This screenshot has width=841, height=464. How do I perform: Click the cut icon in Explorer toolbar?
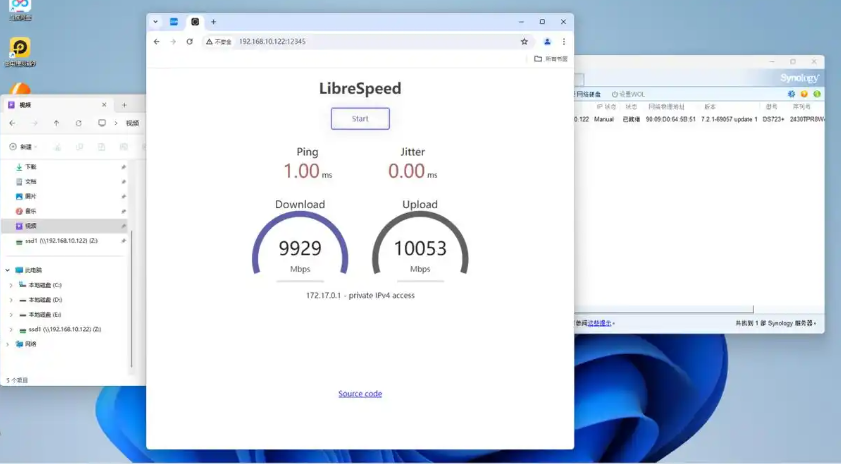coord(57,146)
